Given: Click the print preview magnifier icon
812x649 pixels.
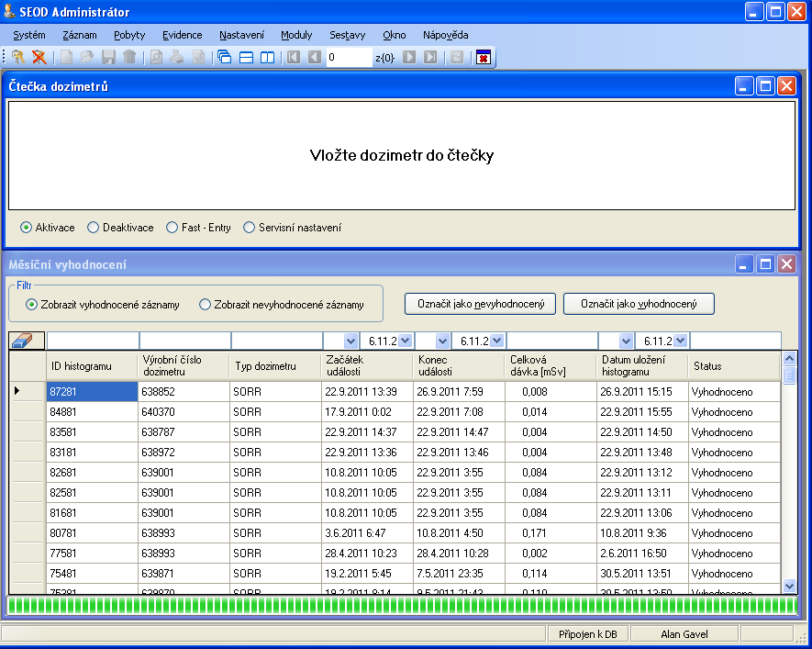Looking at the screenshot, I should click(x=156, y=57).
